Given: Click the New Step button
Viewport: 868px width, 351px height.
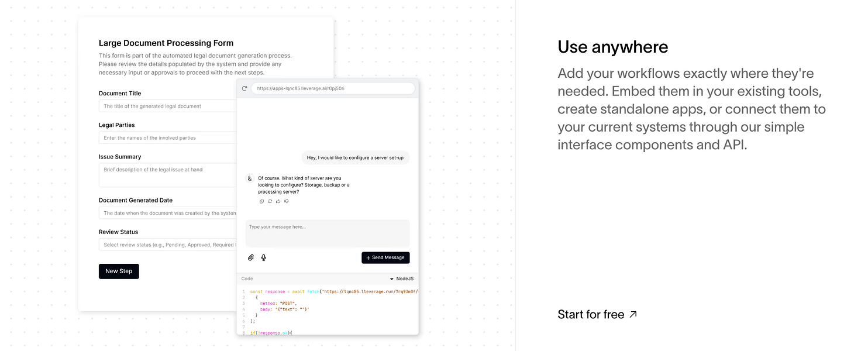Looking at the screenshot, I should (x=119, y=271).
